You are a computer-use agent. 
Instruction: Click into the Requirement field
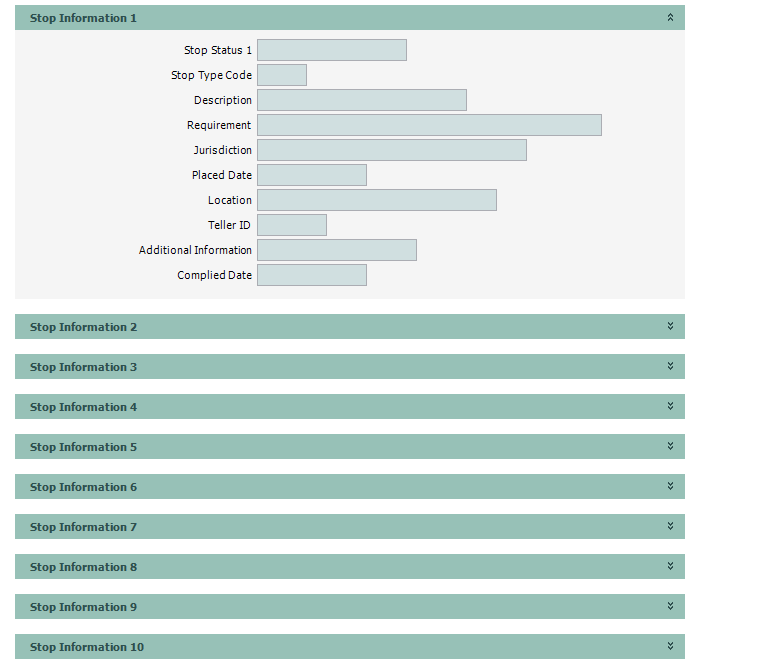[x=429, y=125]
